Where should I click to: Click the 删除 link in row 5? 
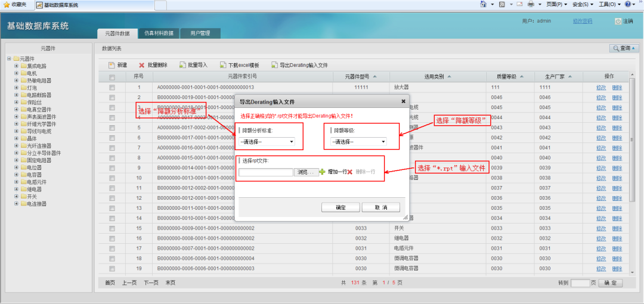(617, 128)
